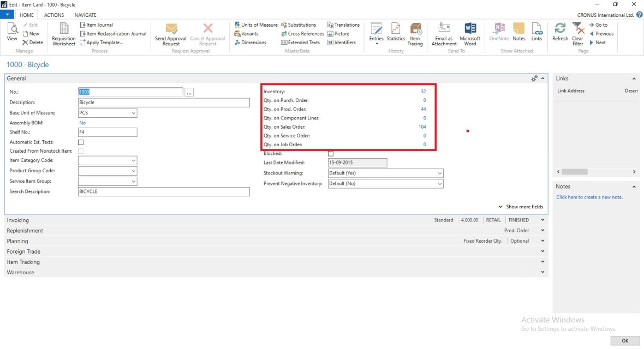The width and height of the screenshot is (644, 349).
Task: Tick the Blocked checkbox
Action: click(331, 154)
